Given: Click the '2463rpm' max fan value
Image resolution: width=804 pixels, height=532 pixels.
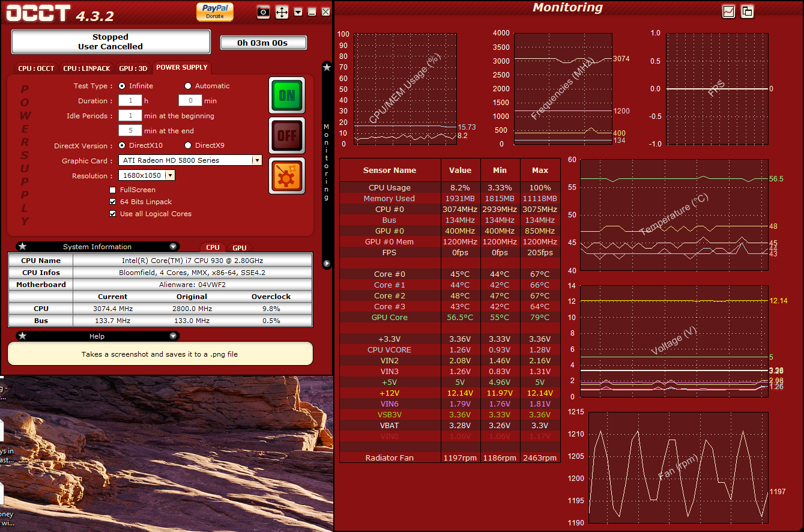Looking at the screenshot, I should coord(540,458).
